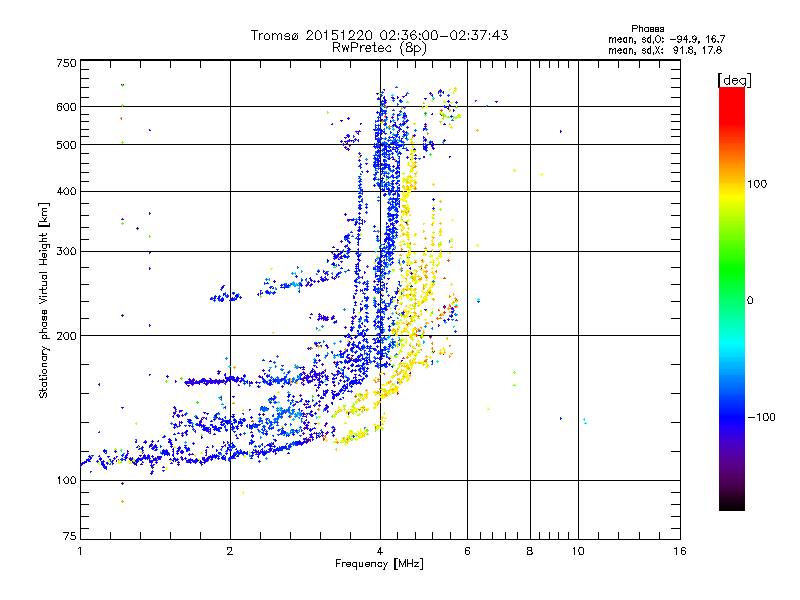Click x-axis tick label '10'

click(x=578, y=551)
